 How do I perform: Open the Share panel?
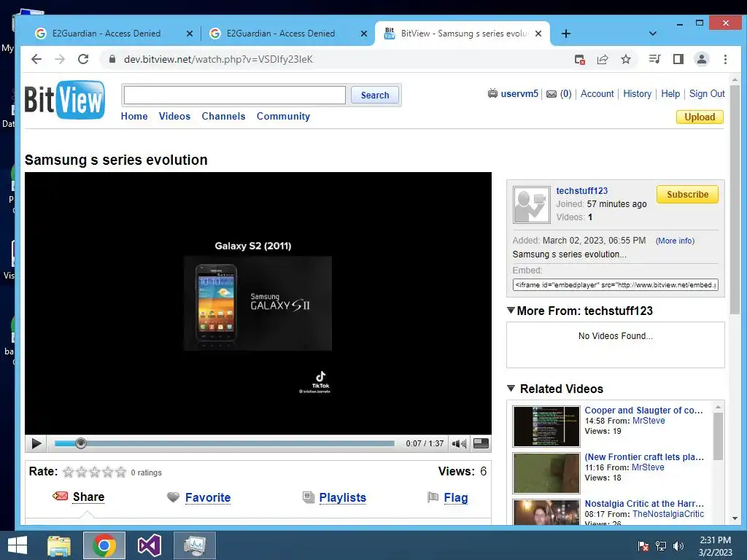tap(88, 497)
